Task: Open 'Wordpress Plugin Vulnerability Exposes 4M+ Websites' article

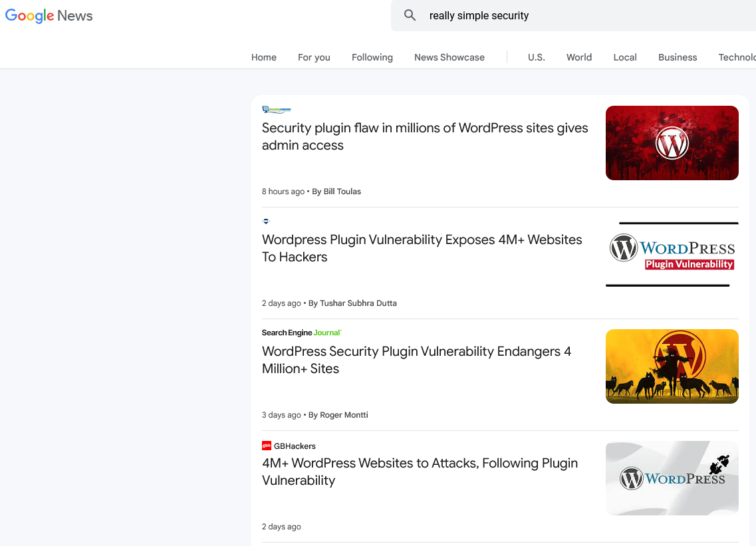Action: point(422,248)
